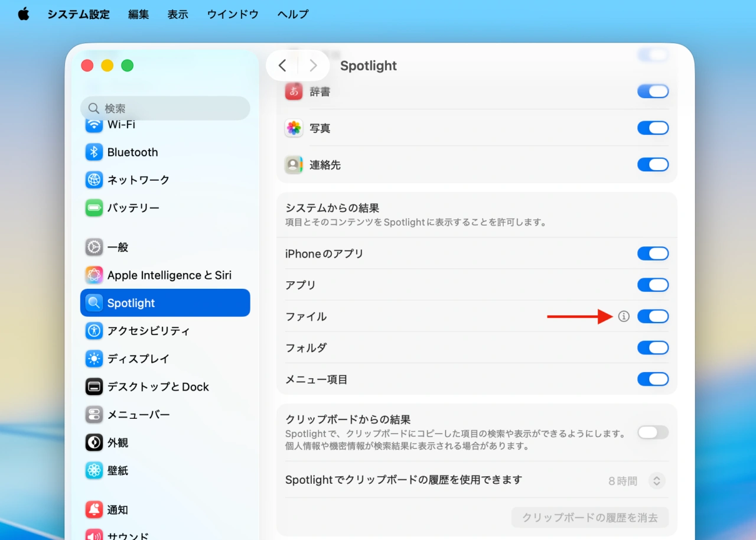Select the デスクトップとDock icon
Viewport: 756px width, 540px height.
click(x=94, y=386)
